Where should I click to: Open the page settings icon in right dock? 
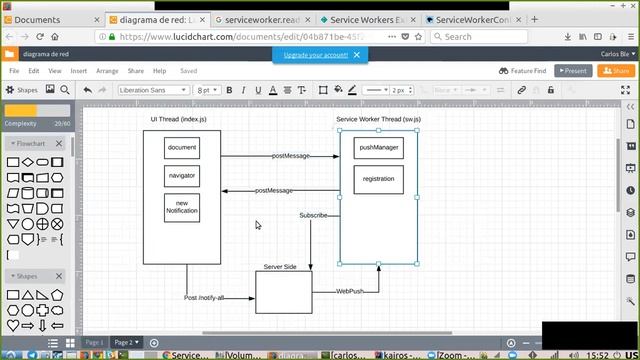pos(631,124)
